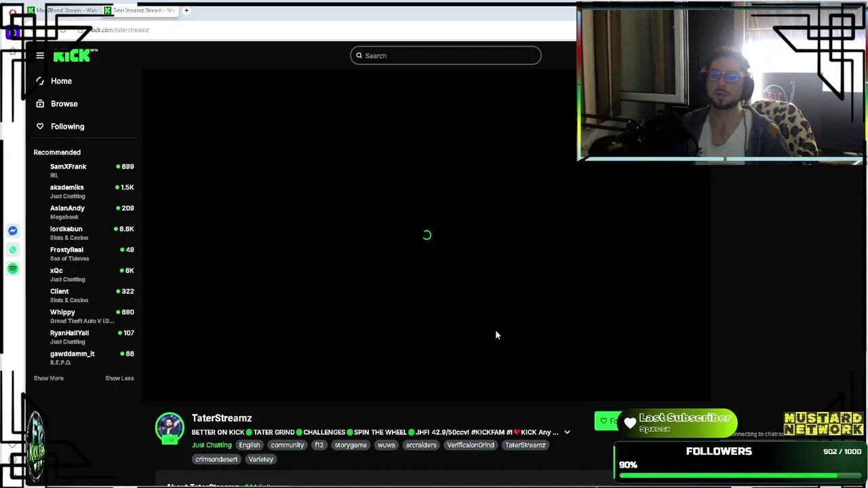Select the VerificaionGrind tag

[471, 445]
